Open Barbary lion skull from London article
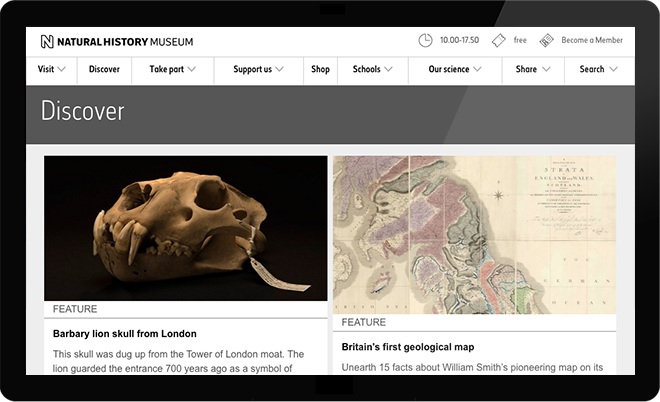The height and width of the screenshot is (402, 660). [x=125, y=334]
